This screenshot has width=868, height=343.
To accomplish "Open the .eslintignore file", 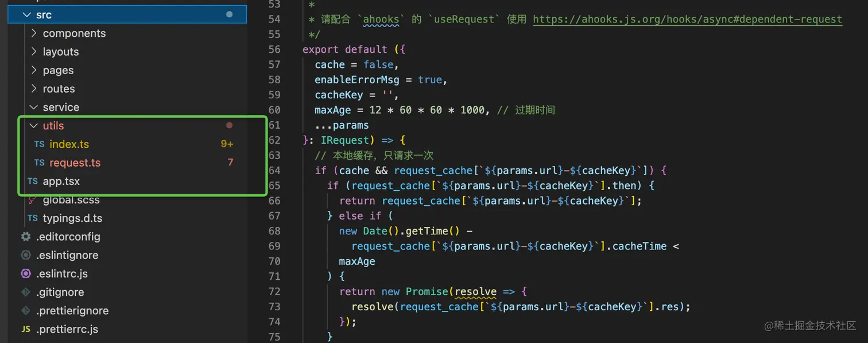I will point(67,255).
